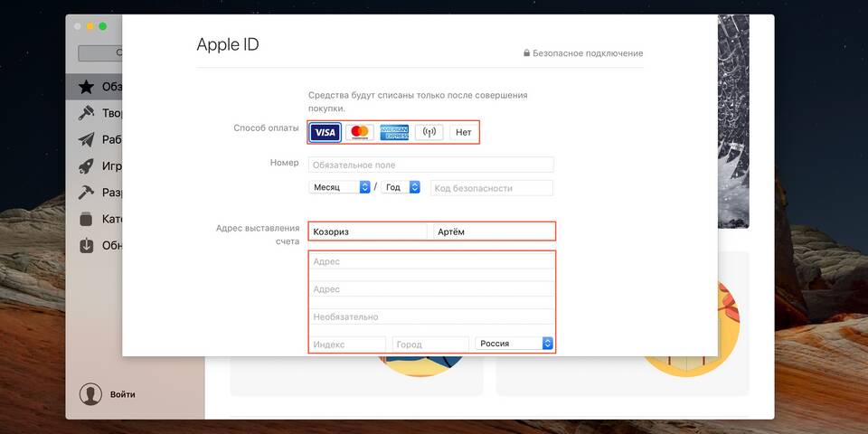This screenshot has height=434, width=868.
Task: Click the green maximize window button
Action: coord(102,26)
